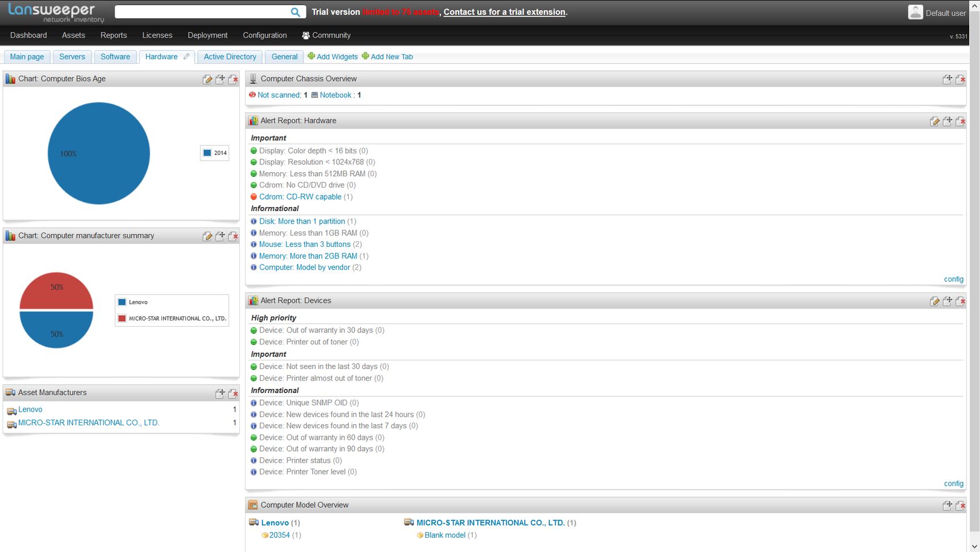Open MICRO-STAR INTERNATIONAL in Computer Model Overview
Screen dimensions: 980x552
point(491,523)
